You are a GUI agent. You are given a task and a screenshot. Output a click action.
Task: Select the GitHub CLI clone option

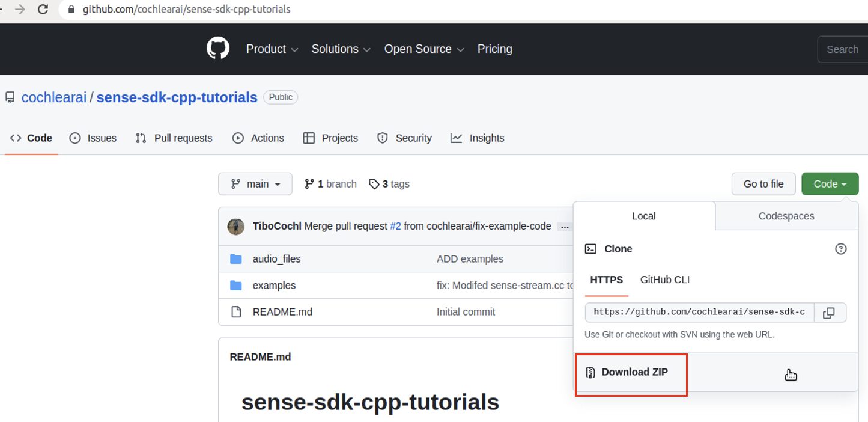tap(665, 280)
